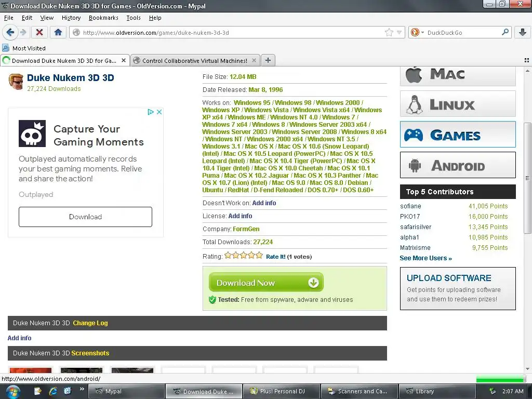Click contributor sofiane
532x399 pixels.
pos(410,206)
